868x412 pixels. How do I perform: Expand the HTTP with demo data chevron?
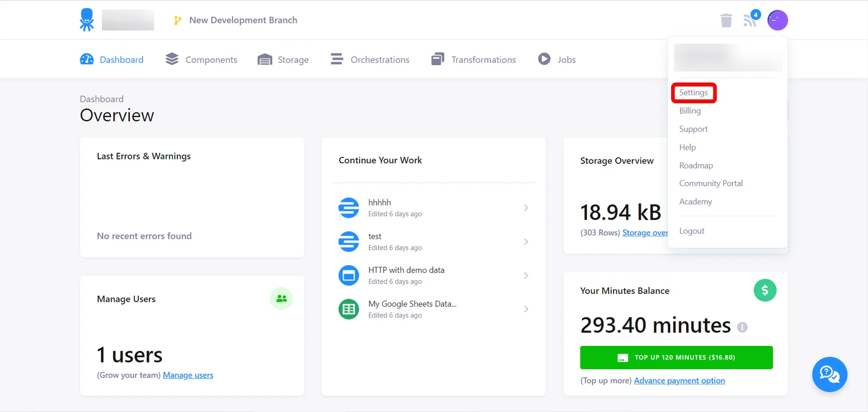pos(526,275)
